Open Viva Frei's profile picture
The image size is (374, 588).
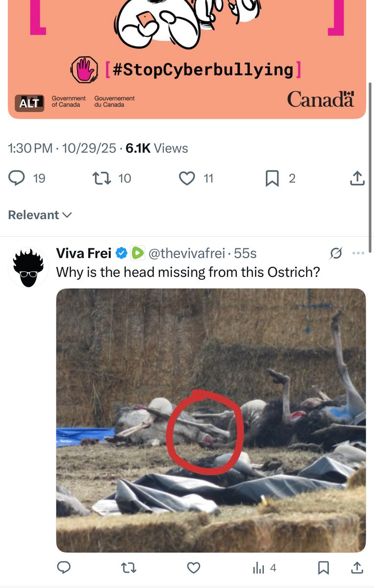tap(28, 268)
